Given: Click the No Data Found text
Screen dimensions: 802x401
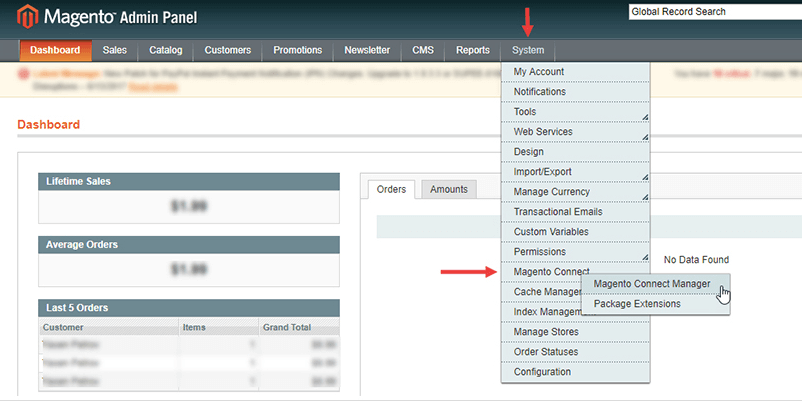Looking at the screenshot, I should point(696,260).
